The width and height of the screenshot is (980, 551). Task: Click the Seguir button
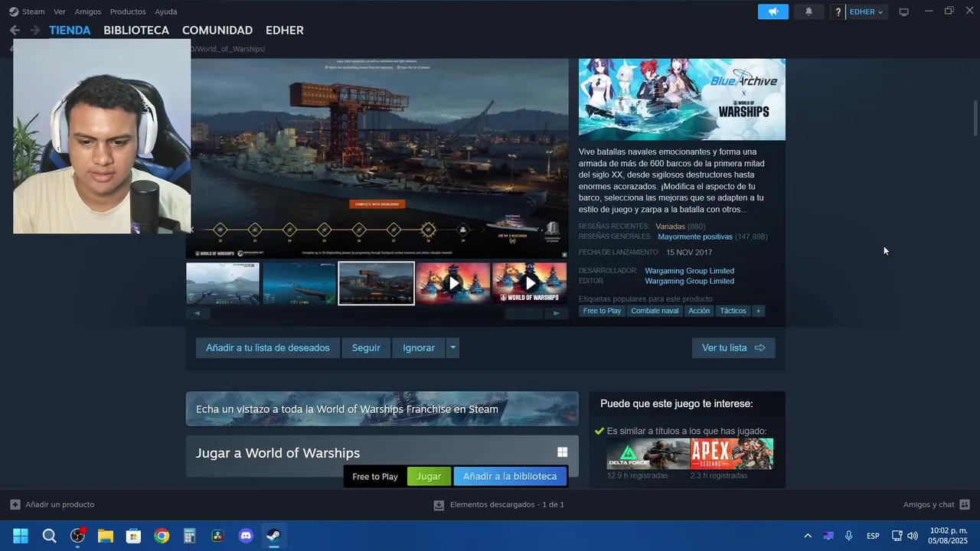point(366,347)
